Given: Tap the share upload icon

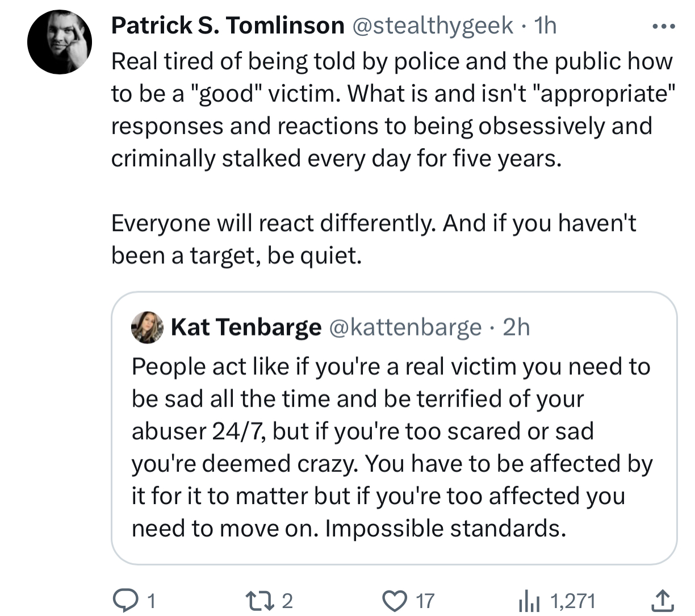Looking at the screenshot, I should [x=662, y=600].
